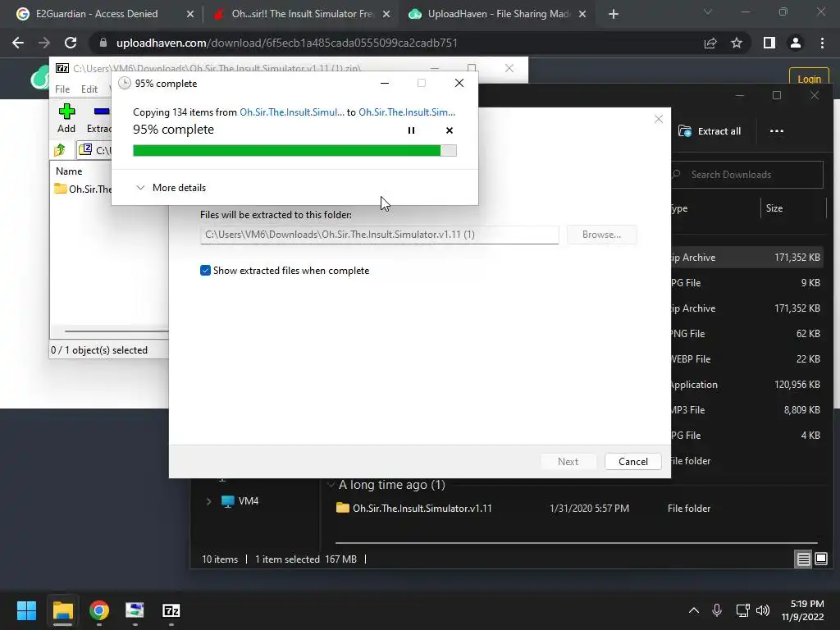Select the 120,956 KB Application row
Screen dimensions: 840x630
pyautogui.click(x=747, y=385)
